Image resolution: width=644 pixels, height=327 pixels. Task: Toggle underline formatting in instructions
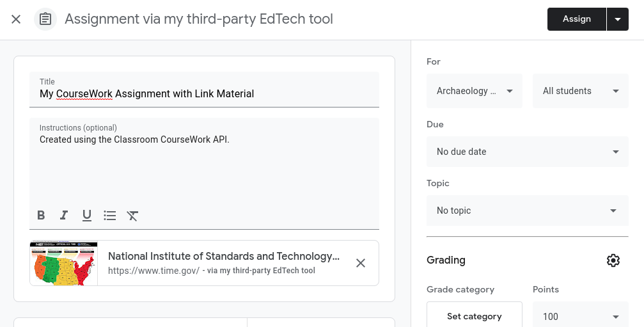87,216
